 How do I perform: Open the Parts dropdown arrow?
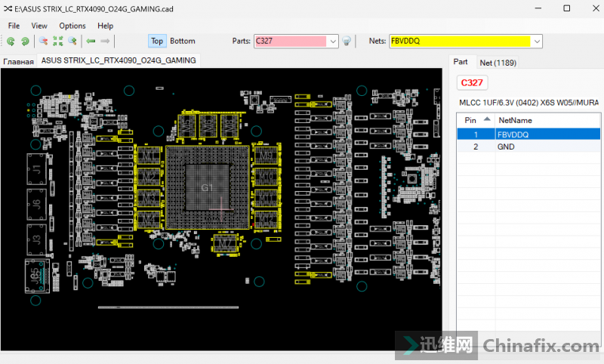[333, 42]
